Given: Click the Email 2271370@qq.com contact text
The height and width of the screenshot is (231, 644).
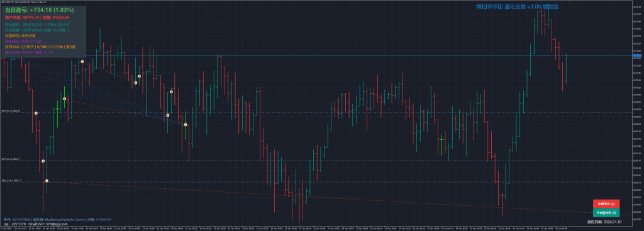Looking at the screenshot, I should point(45,225).
